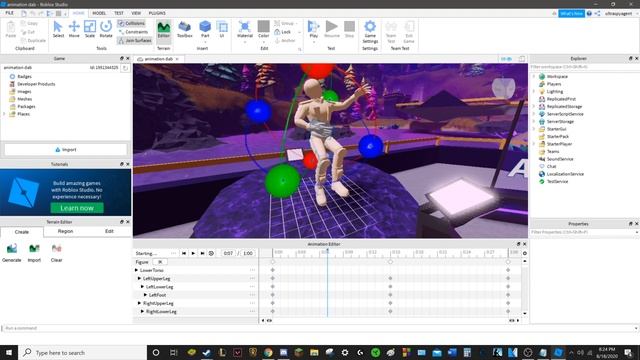Click the terrain Import icon
640x360 pixels.
pyautogui.click(x=34, y=253)
